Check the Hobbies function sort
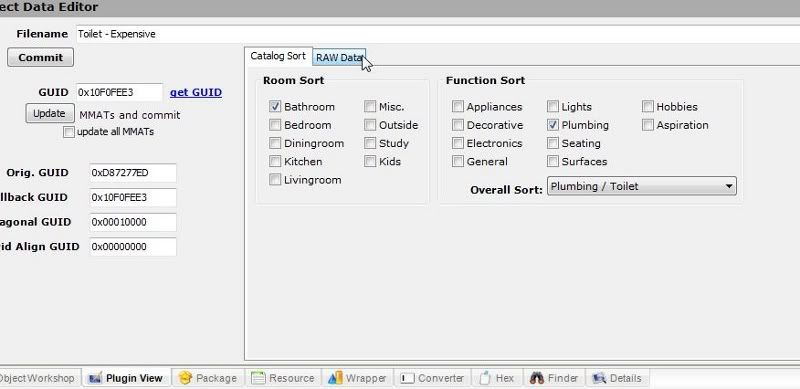The height and width of the screenshot is (389, 800). (x=647, y=106)
